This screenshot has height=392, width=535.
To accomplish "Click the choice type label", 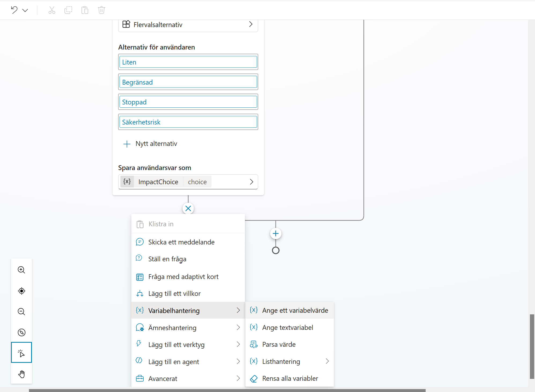I will click(197, 182).
